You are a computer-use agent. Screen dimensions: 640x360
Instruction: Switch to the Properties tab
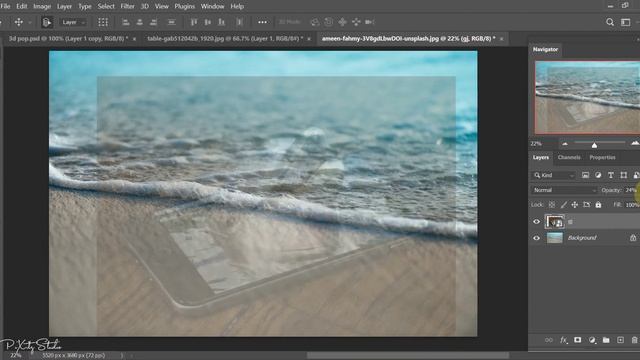pos(602,158)
